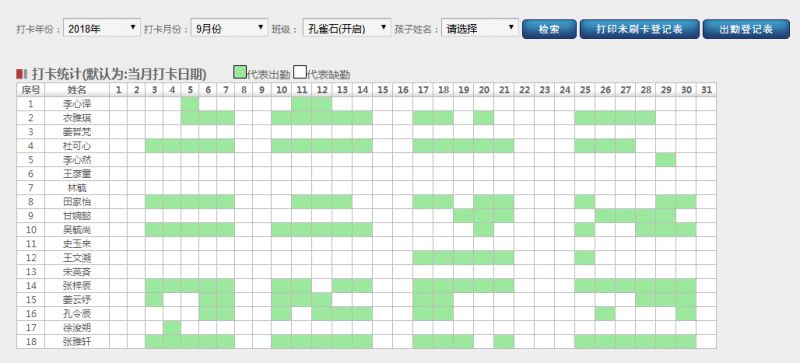
Task: Click 李心然's green cell on day 29
Action: (666, 160)
